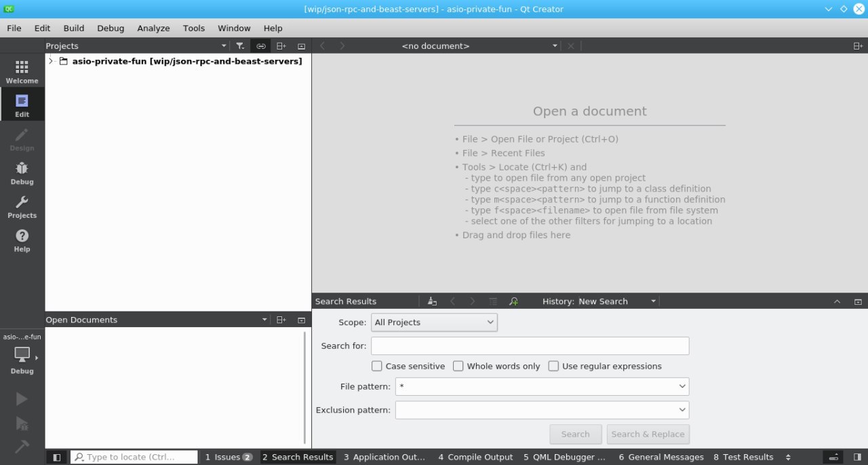Open Design mode in sidebar
This screenshot has width=868, height=465.
tap(22, 138)
